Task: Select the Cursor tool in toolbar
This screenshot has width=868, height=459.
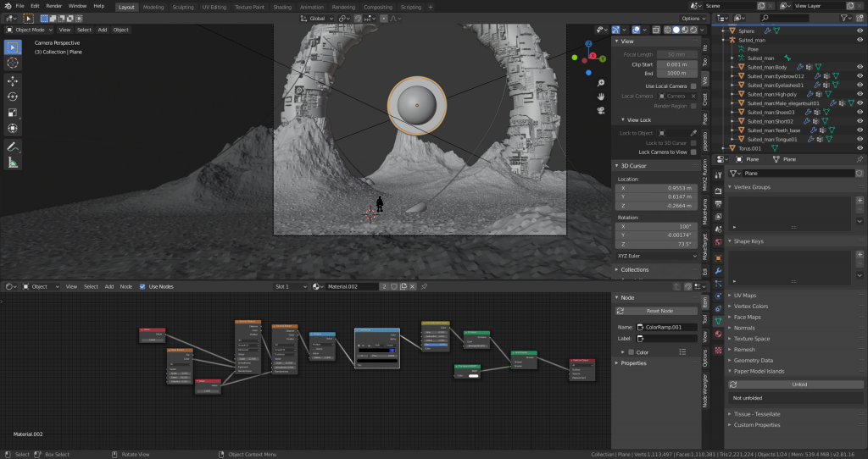Action: point(13,63)
